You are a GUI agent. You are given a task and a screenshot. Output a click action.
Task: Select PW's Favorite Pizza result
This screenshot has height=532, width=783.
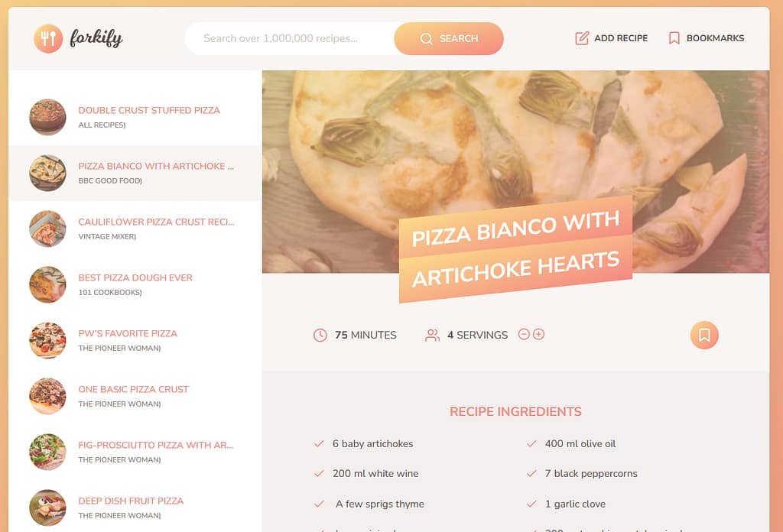tap(135, 340)
